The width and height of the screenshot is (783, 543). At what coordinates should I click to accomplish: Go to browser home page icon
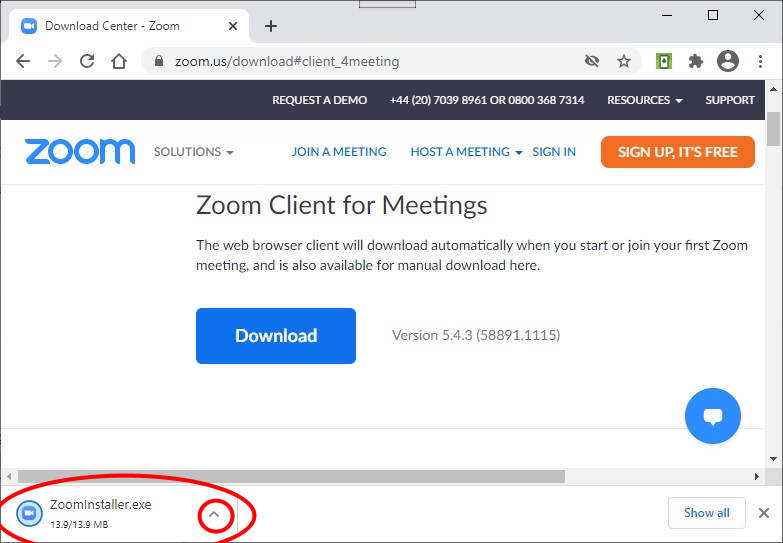[119, 61]
